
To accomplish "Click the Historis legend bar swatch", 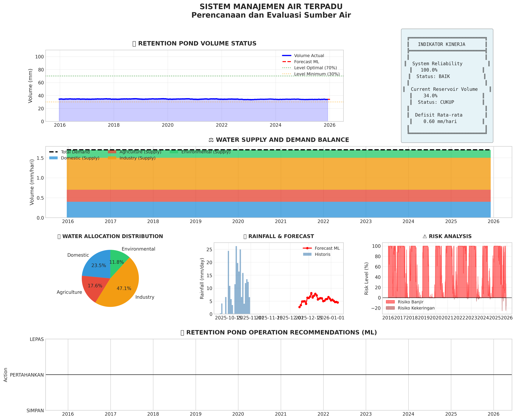I will (307, 254).
